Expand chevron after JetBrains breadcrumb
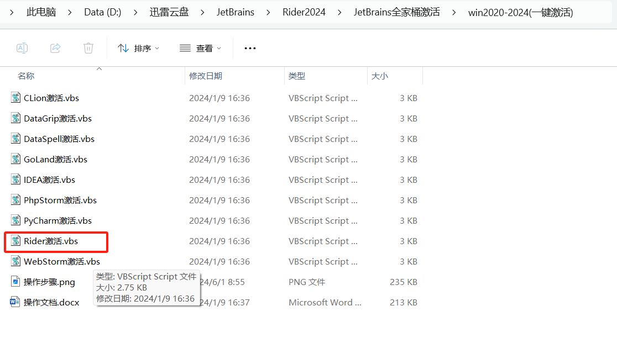This screenshot has width=617, height=364. [268, 13]
